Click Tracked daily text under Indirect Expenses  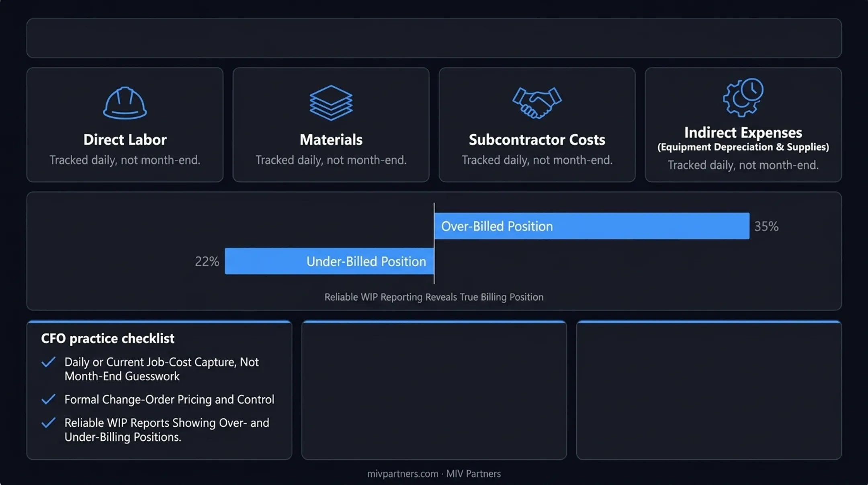point(743,165)
